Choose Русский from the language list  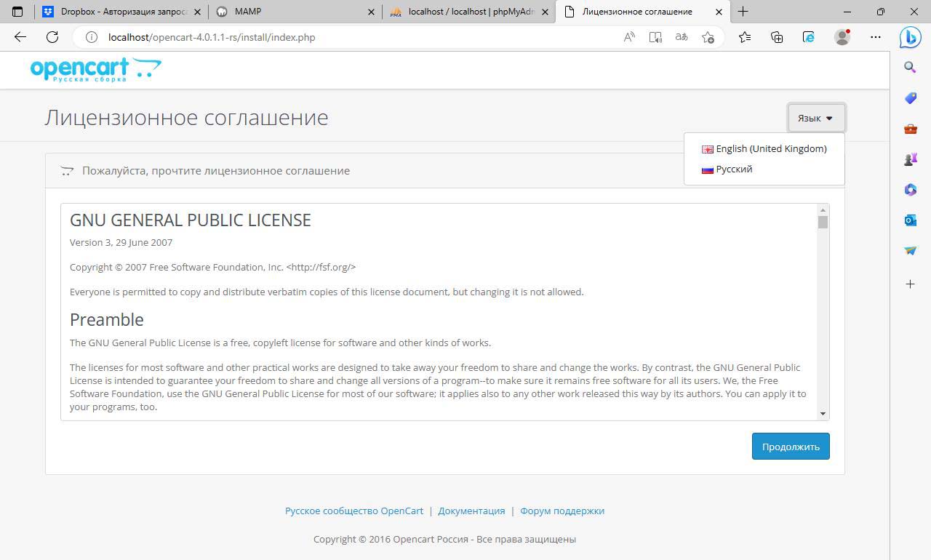(733, 169)
